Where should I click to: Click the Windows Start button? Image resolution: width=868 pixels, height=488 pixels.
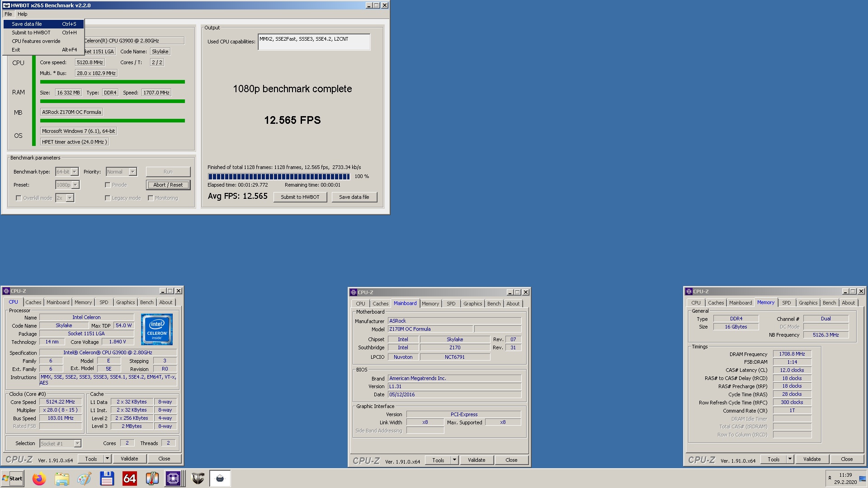click(x=13, y=479)
